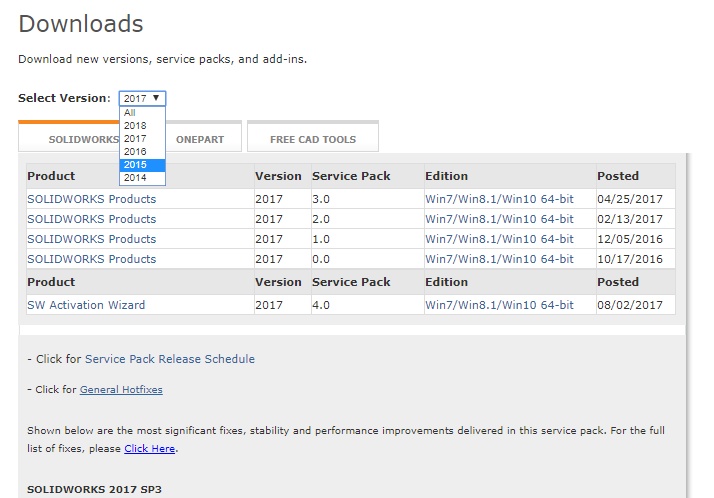714x498 pixels.
Task: Choose 2014 in the version list
Action: click(142, 178)
